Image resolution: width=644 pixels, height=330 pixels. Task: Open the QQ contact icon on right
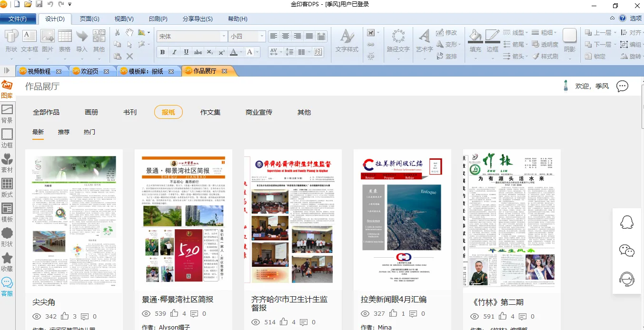[627, 222]
